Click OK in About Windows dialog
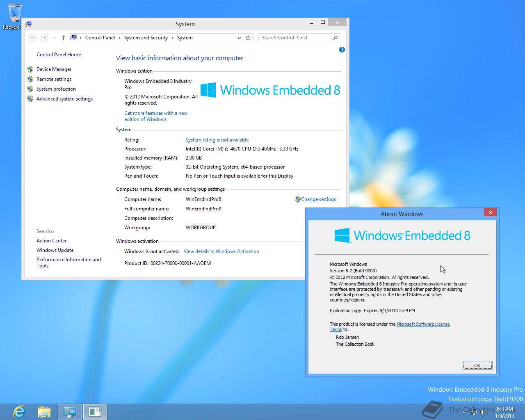The height and width of the screenshot is (420, 525). click(x=477, y=365)
